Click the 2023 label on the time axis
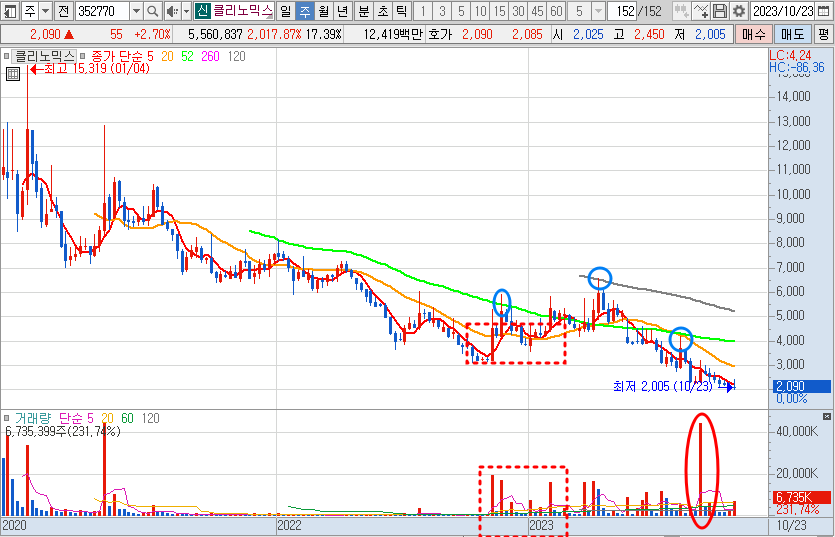The image size is (835, 537). tap(542, 525)
